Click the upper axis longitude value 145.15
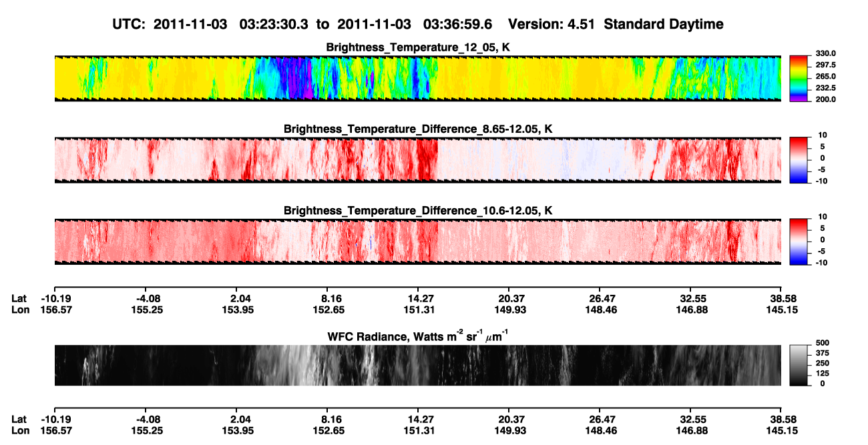The width and height of the screenshot is (868, 445). (781, 310)
